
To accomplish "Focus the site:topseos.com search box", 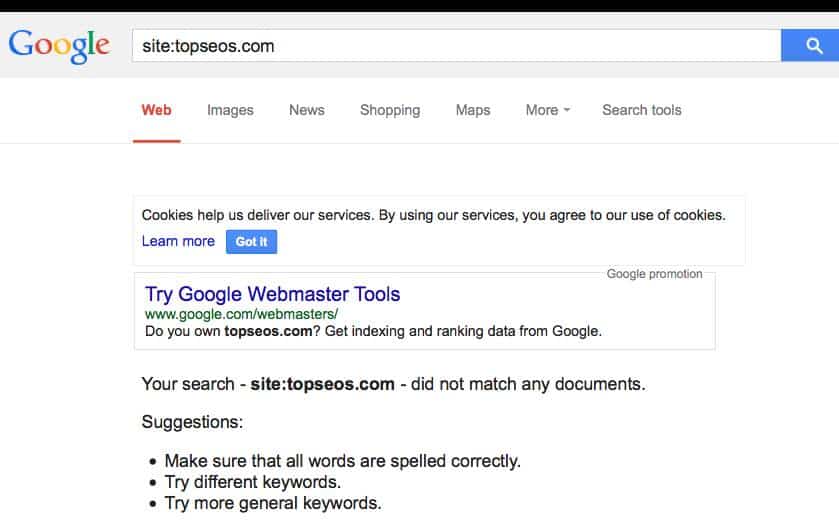I will click(x=456, y=45).
